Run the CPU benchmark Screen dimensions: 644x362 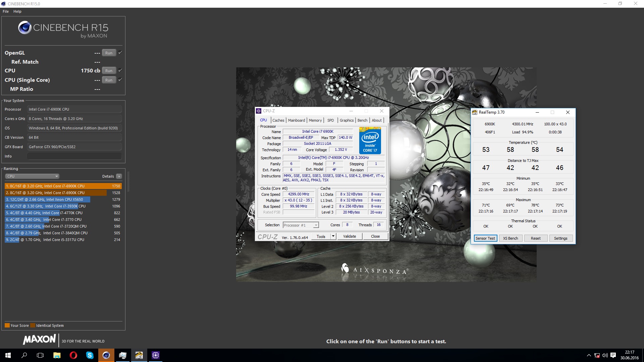point(109,70)
